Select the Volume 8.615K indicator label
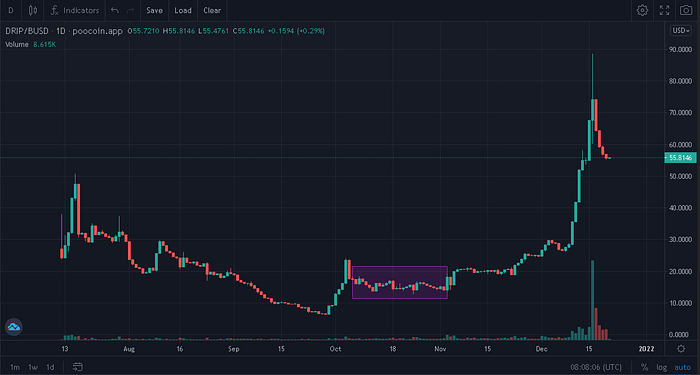 tap(30, 45)
